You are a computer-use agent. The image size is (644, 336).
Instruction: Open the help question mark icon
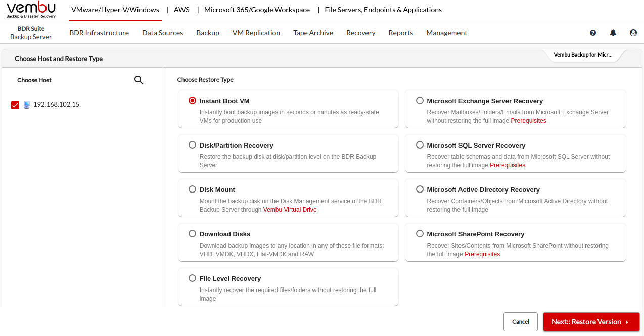pyautogui.click(x=593, y=33)
